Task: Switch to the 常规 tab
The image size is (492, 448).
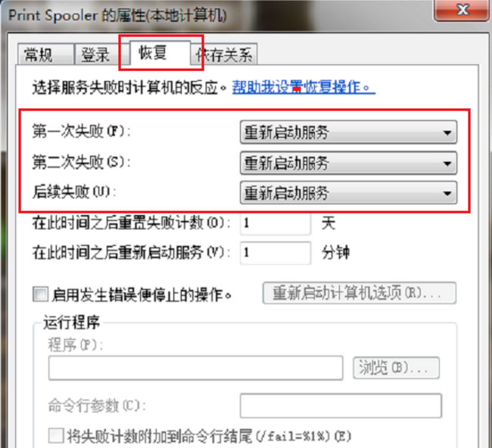Action: click(45, 54)
